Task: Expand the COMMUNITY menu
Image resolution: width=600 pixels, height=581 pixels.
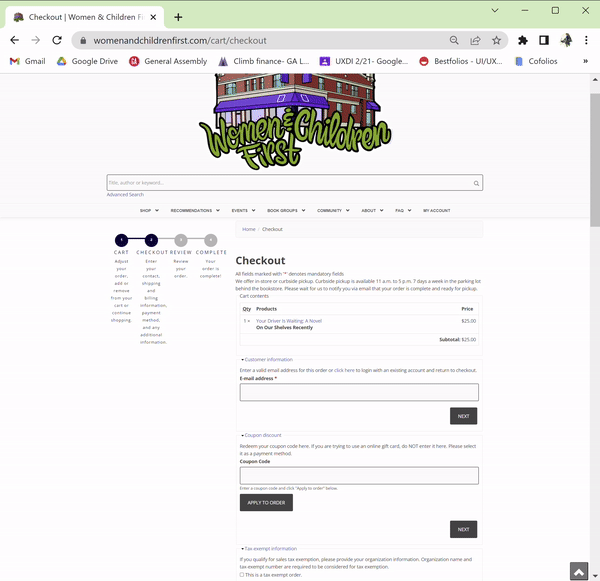Action: coord(333,211)
